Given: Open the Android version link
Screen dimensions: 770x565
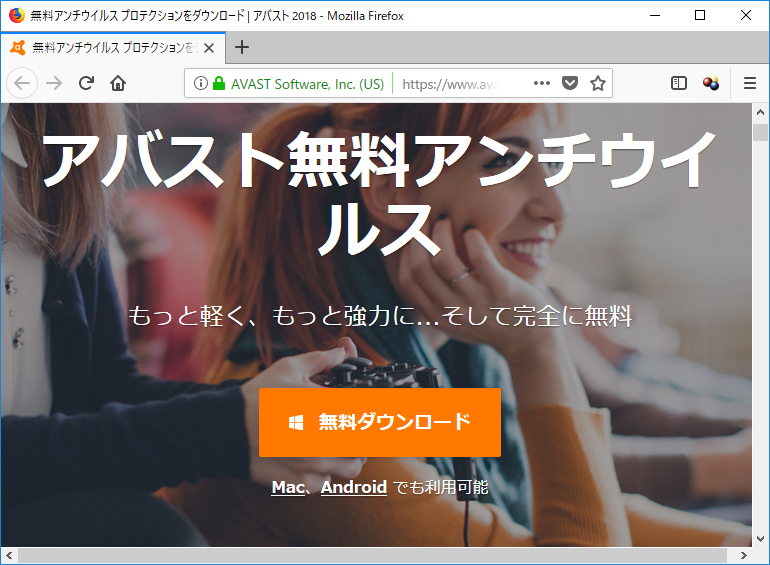Looking at the screenshot, I should [x=354, y=487].
